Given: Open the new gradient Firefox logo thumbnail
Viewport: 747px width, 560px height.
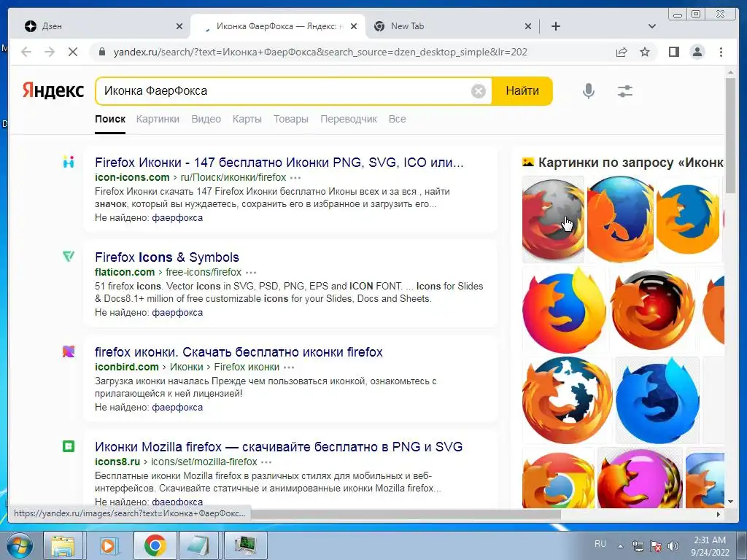Looking at the screenshot, I should [565, 310].
